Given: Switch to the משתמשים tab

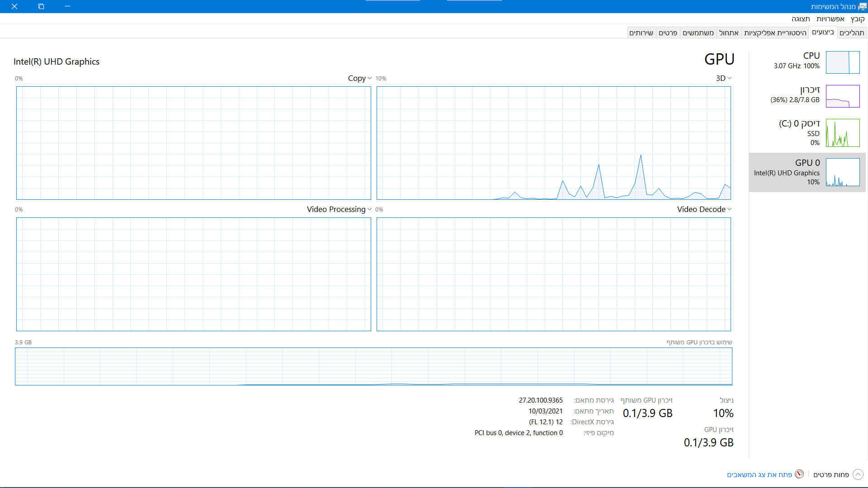Looking at the screenshot, I should [698, 33].
